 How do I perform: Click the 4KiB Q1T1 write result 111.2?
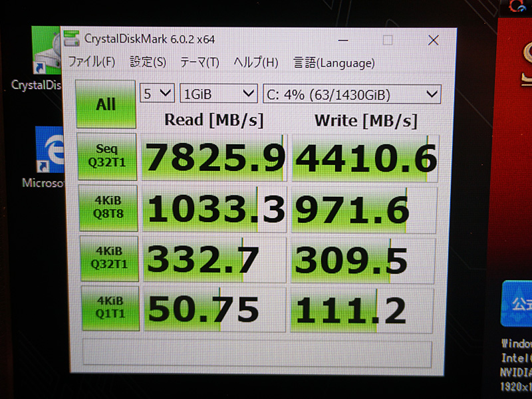[362, 310]
